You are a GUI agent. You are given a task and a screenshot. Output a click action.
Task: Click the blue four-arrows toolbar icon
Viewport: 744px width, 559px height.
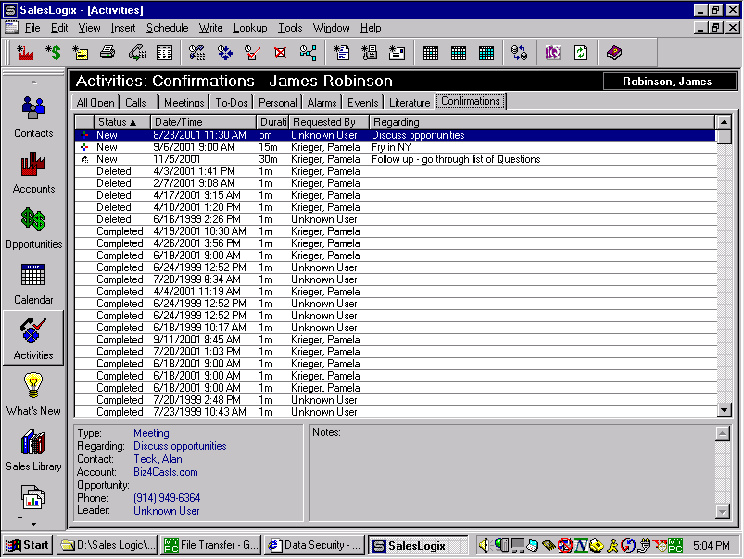[x=225, y=53]
